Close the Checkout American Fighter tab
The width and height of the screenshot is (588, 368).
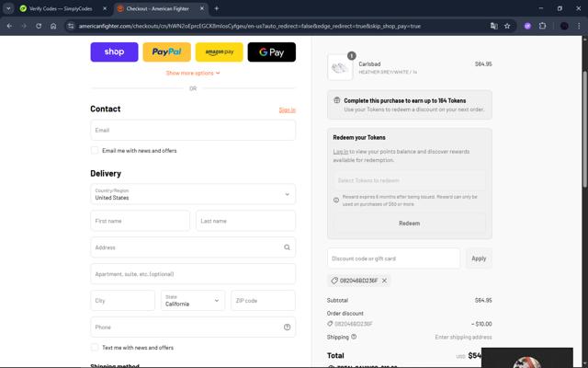[202, 8]
